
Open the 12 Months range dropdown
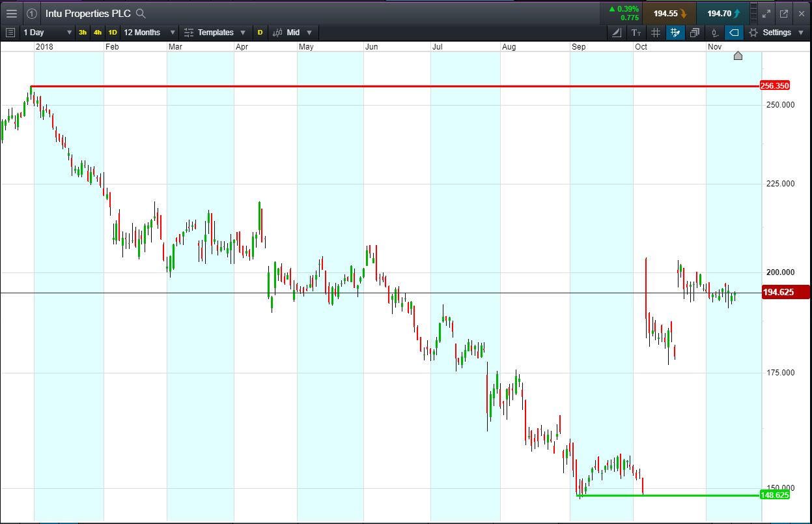click(x=150, y=32)
